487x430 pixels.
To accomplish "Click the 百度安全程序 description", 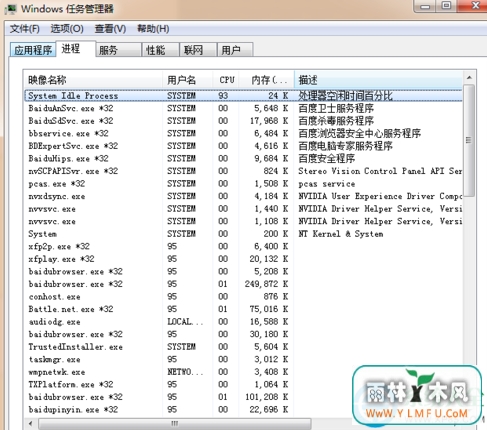I will click(x=326, y=159).
